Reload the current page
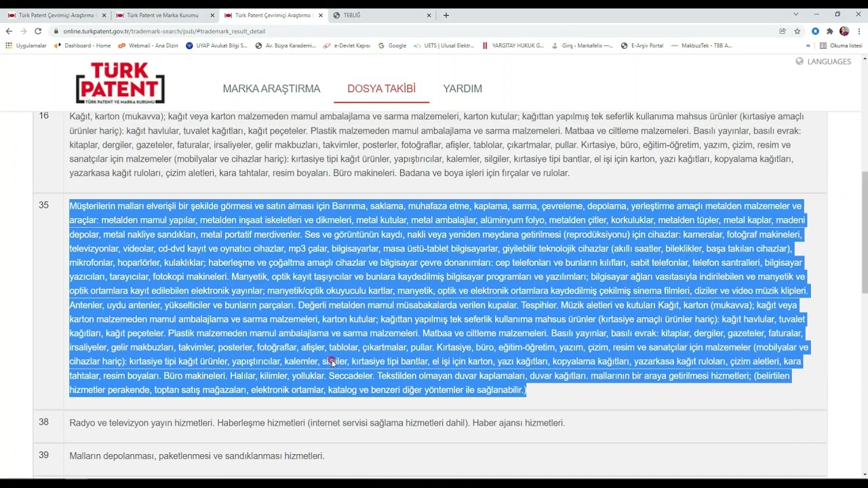The height and width of the screenshot is (488, 868). click(38, 31)
